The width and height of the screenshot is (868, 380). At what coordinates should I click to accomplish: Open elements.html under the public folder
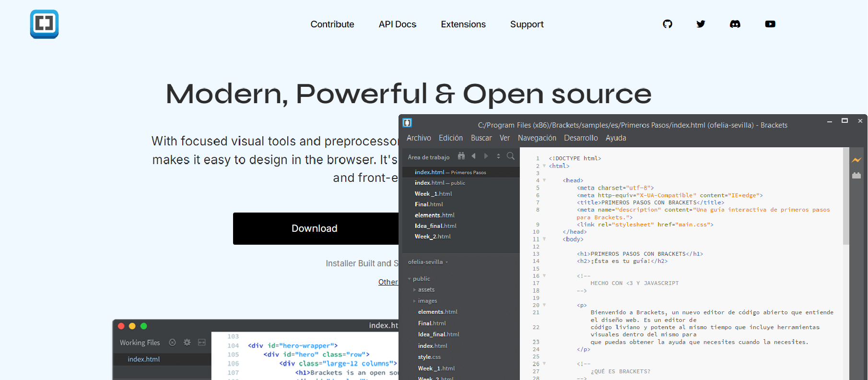(x=438, y=312)
